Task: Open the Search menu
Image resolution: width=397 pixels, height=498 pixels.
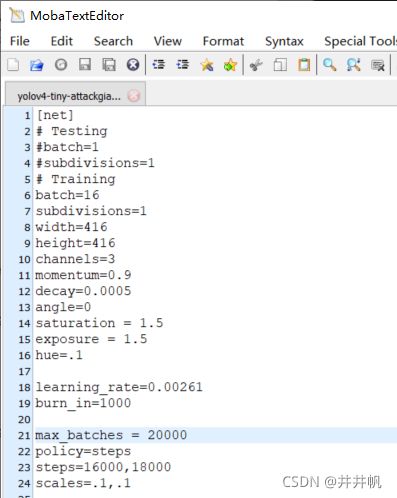Action: coord(113,41)
